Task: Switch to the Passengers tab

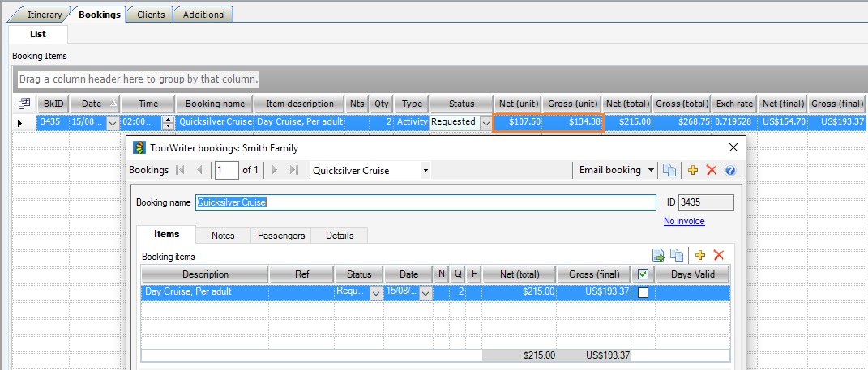Action: pos(281,236)
